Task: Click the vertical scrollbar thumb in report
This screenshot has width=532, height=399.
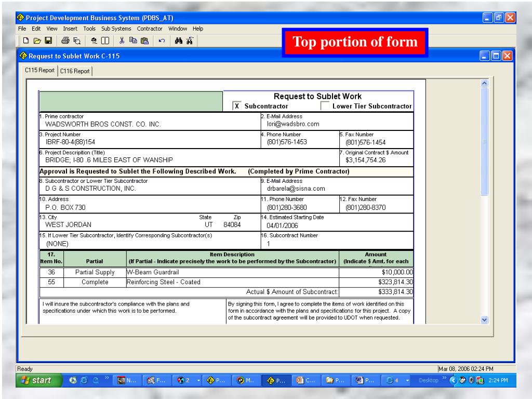Action: click(485, 141)
